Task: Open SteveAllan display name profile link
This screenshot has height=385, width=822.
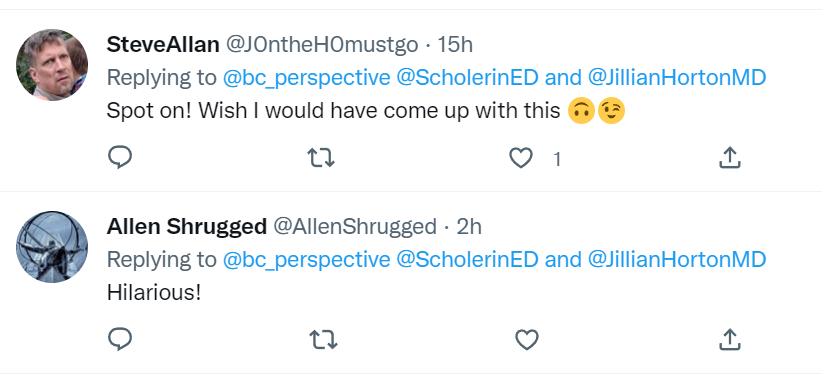Action: [x=163, y=45]
